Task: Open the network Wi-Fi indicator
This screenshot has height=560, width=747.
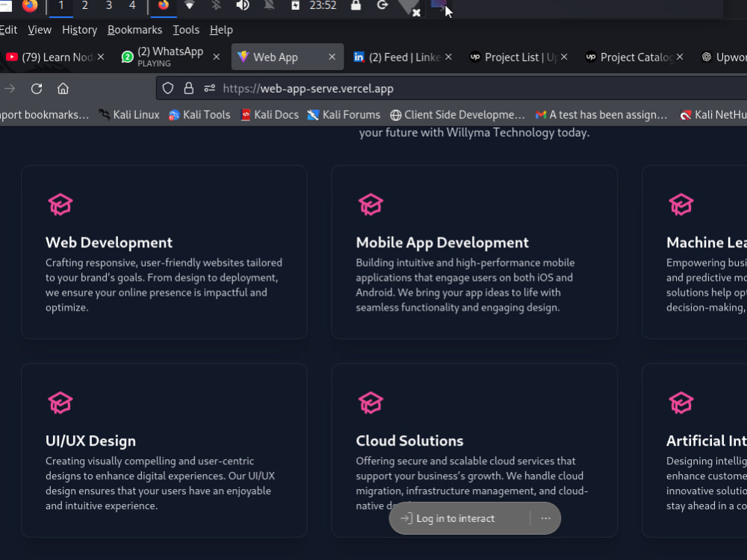Action: tap(190, 6)
